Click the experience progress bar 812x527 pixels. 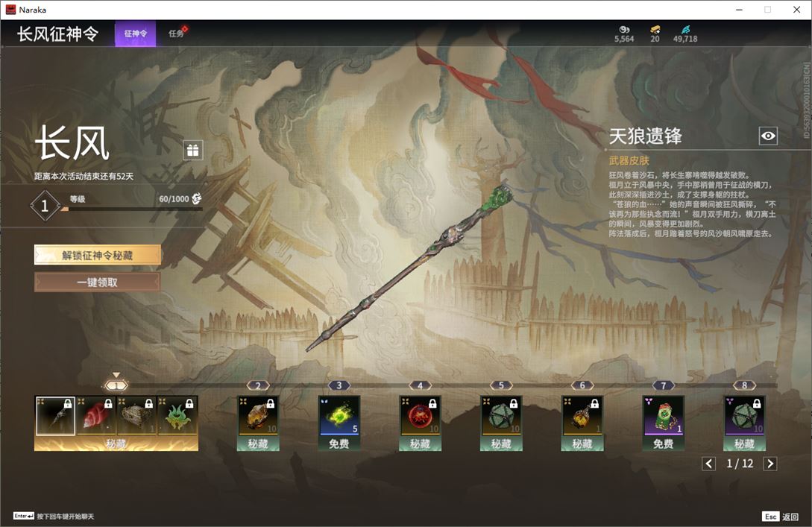[x=131, y=209]
